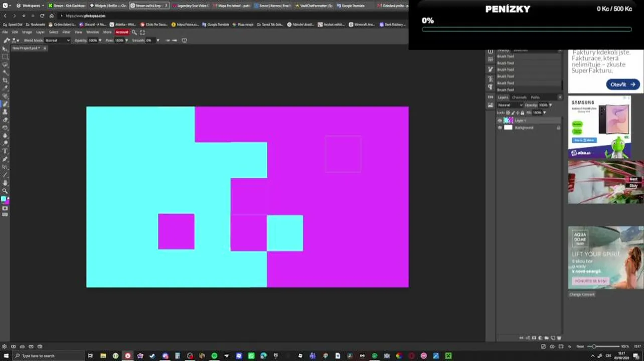Toggle brush symmetry butterfly icon
Screen dimensions: 644x361
184,40
